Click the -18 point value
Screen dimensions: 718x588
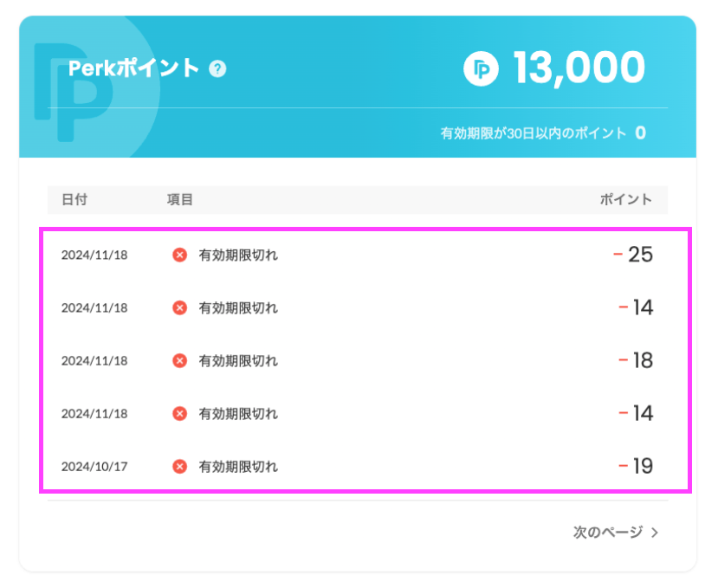coord(636,361)
